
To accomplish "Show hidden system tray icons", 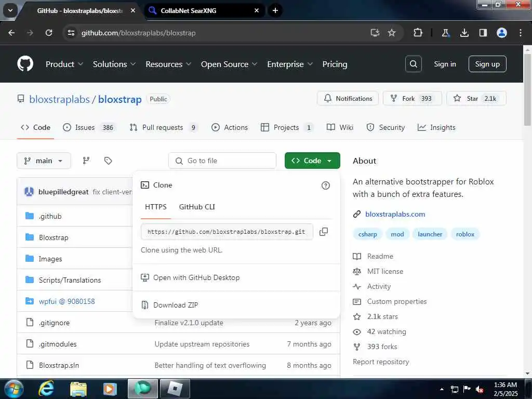I will click(x=442, y=389).
